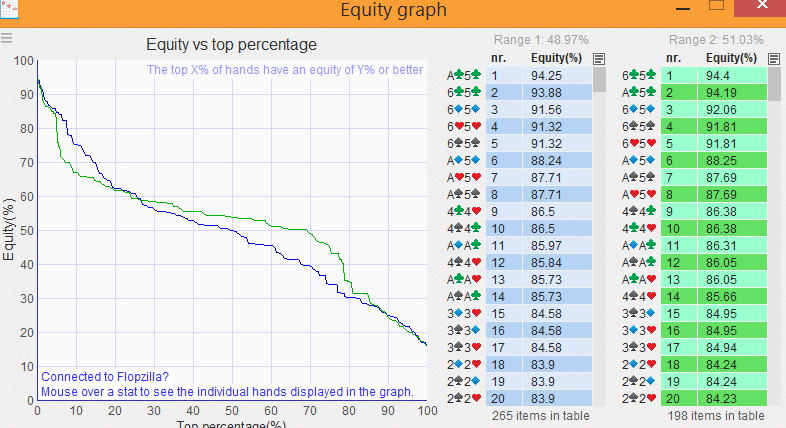Image resolution: width=786 pixels, height=428 pixels.
Task: Sort Range 1 by Equity(%) column header
Action: click(x=556, y=58)
